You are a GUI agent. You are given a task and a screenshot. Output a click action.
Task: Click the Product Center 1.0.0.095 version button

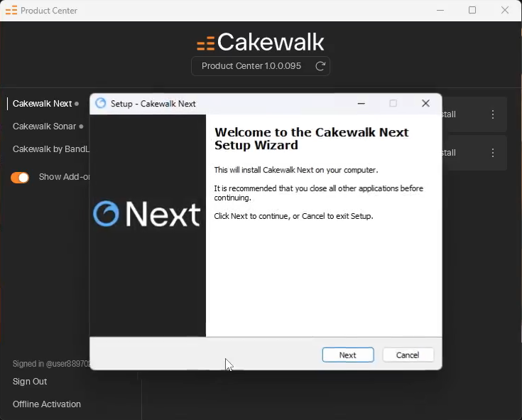[261, 66]
